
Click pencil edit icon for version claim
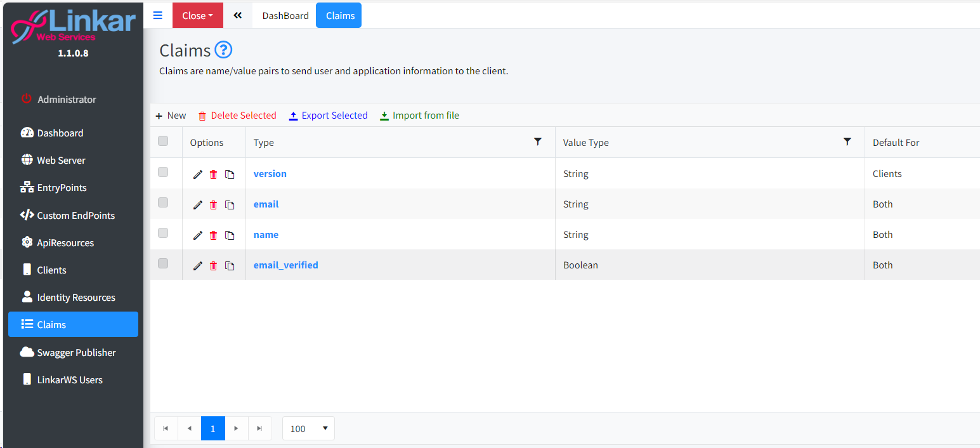[x=198, y=175]
